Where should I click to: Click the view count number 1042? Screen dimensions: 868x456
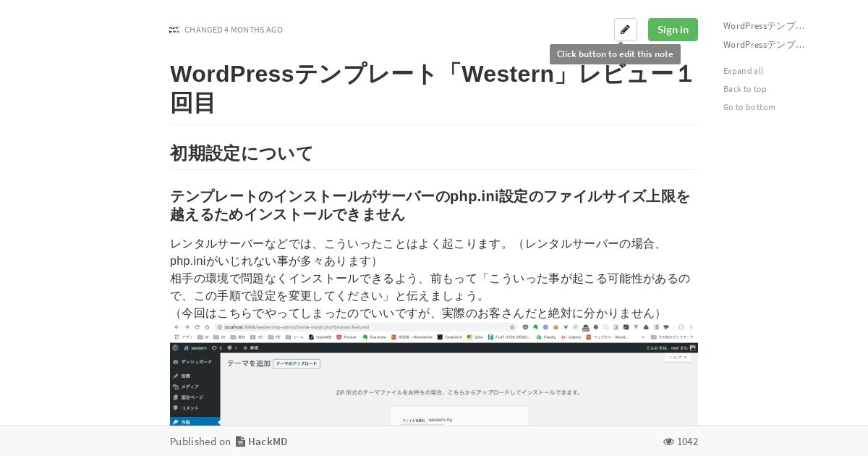[687, 442]
